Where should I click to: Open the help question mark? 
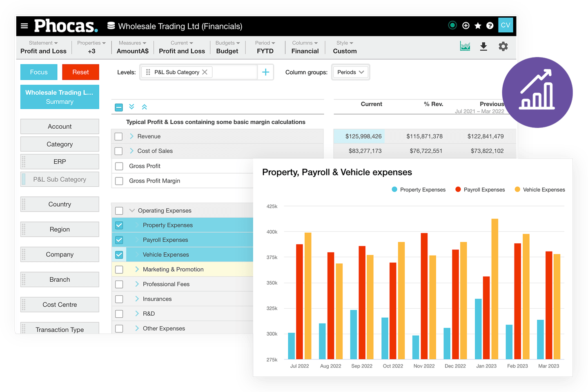point(490,25)
